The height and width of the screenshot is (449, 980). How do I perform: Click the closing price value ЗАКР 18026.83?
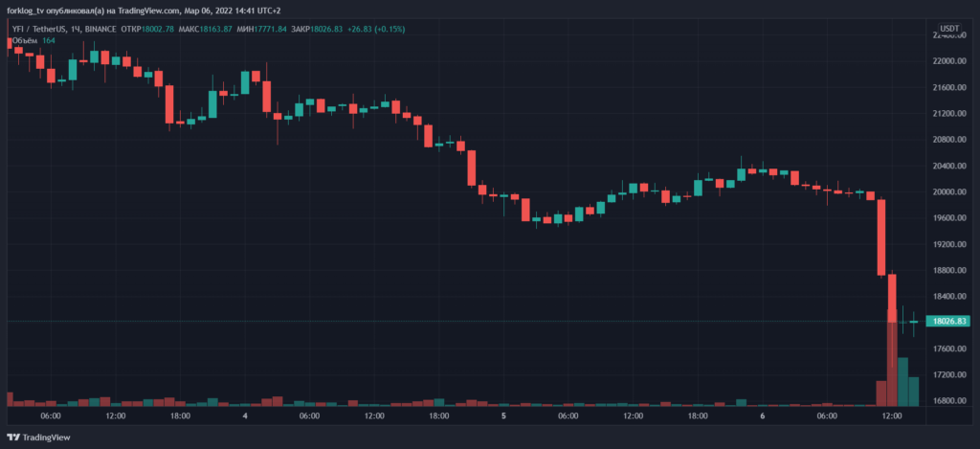[341, 29]
